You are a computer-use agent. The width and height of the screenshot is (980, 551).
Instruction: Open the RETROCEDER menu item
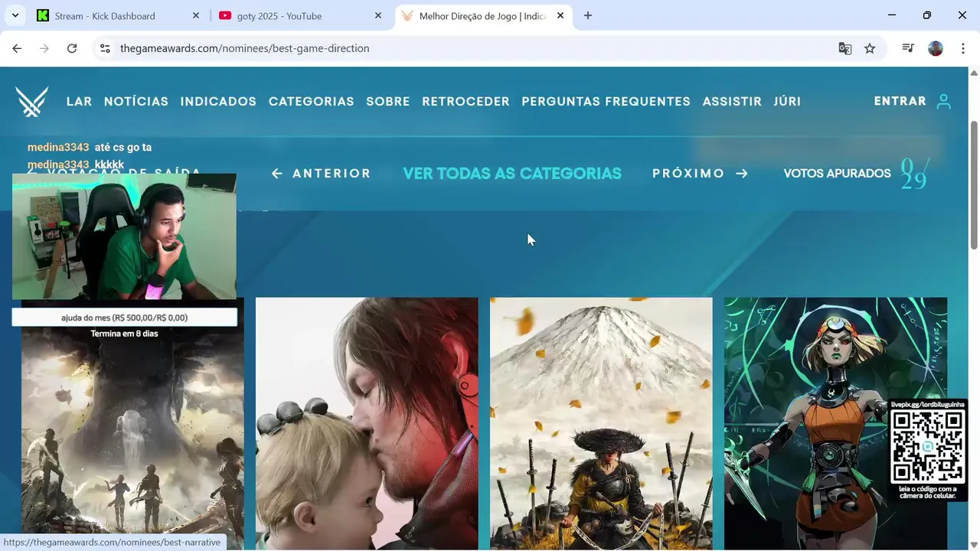[x=465, y=101]
